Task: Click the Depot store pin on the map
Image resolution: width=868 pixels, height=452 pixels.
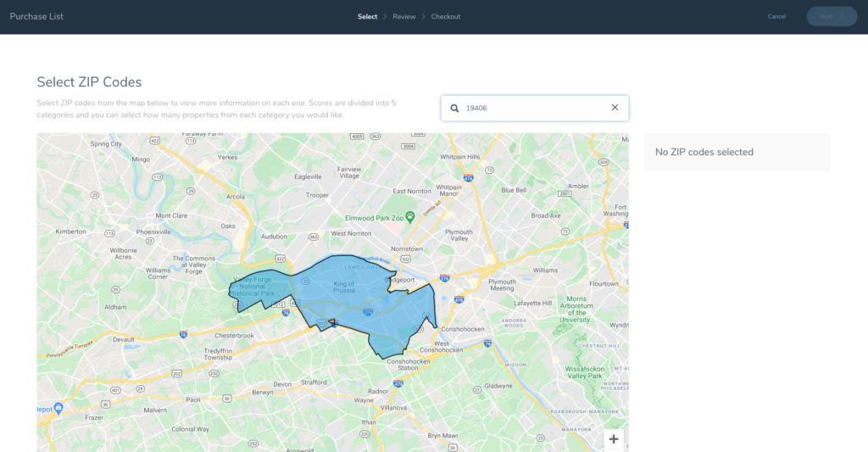Action: 58,408
